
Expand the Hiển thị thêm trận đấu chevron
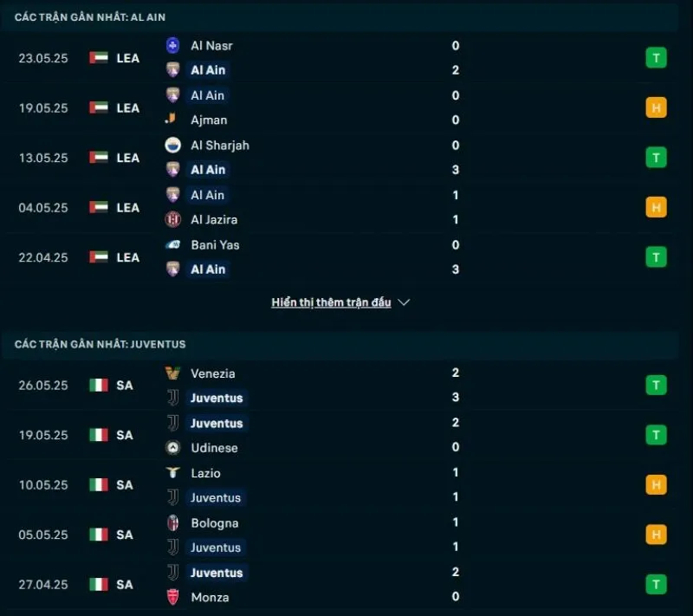pos(404,302)
